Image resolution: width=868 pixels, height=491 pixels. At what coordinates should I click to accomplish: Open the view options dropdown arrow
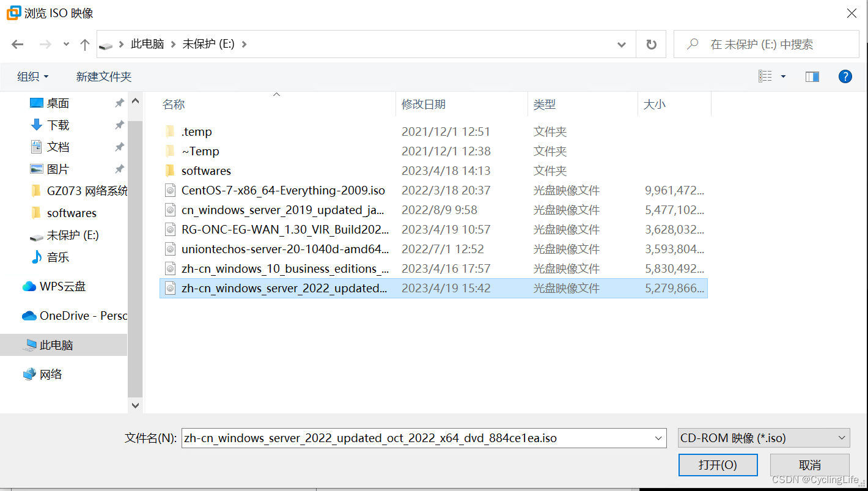[x=783, y=76]
